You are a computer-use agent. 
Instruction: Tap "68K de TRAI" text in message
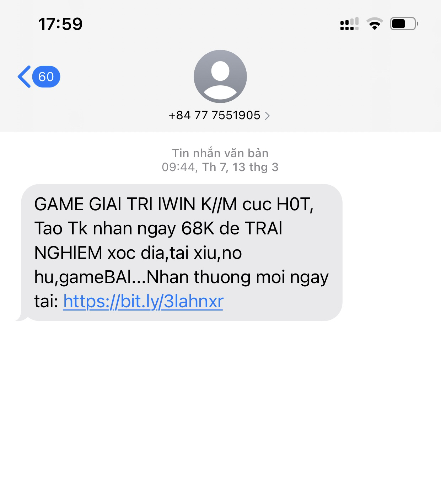(232, 228)
